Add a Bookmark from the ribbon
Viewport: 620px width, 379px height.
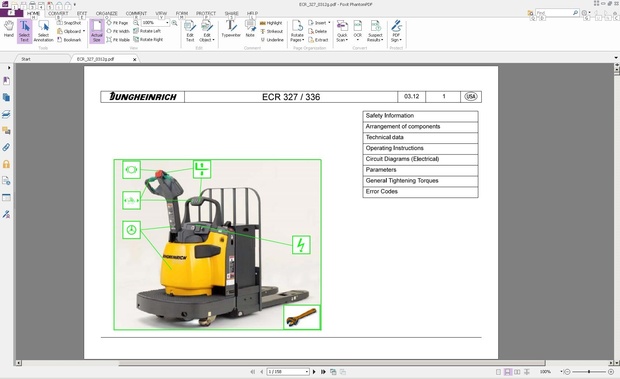coord(69,40)
